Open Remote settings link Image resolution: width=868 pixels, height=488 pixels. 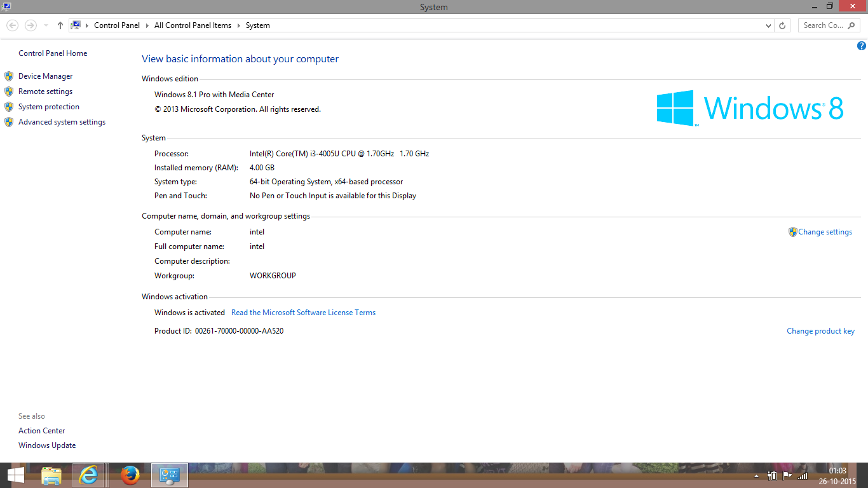[x=45, y=91]
